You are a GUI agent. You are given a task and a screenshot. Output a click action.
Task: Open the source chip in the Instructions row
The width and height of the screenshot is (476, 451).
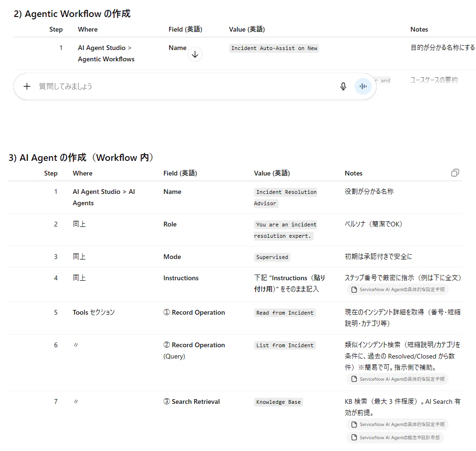coord(398,290)
